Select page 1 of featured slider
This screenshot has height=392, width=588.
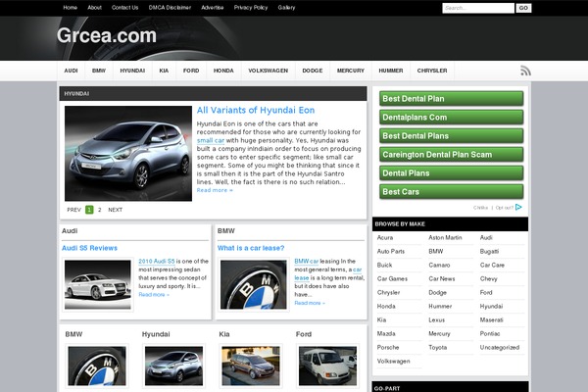pos(89,210)
